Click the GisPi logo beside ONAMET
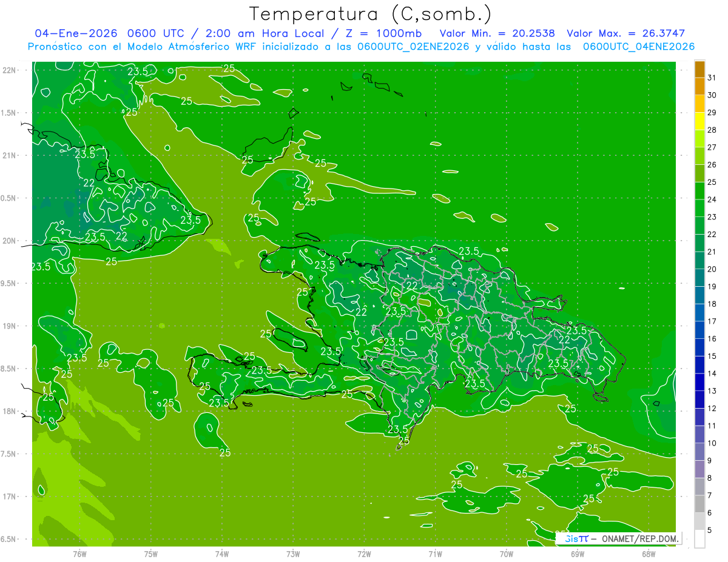 576,538
